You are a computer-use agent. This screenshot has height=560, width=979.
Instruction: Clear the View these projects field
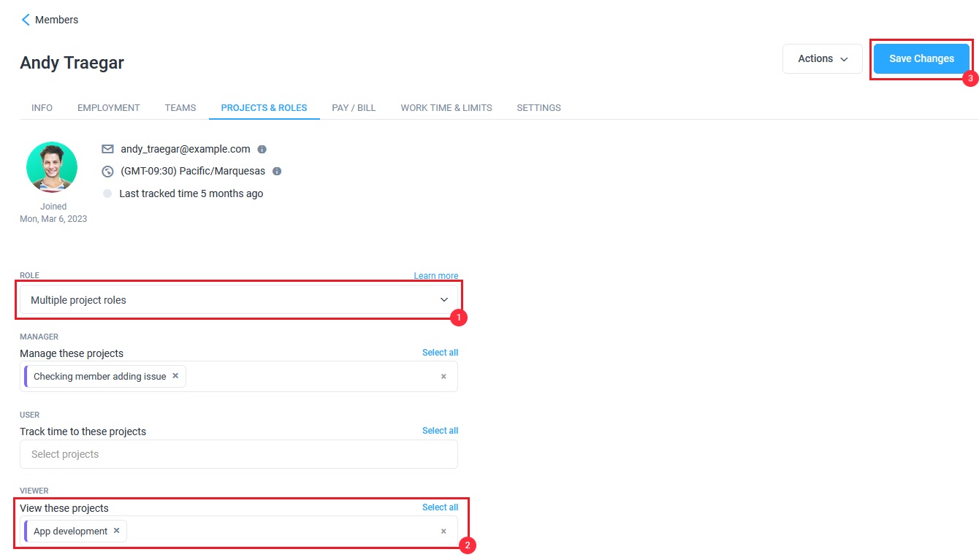443,532
